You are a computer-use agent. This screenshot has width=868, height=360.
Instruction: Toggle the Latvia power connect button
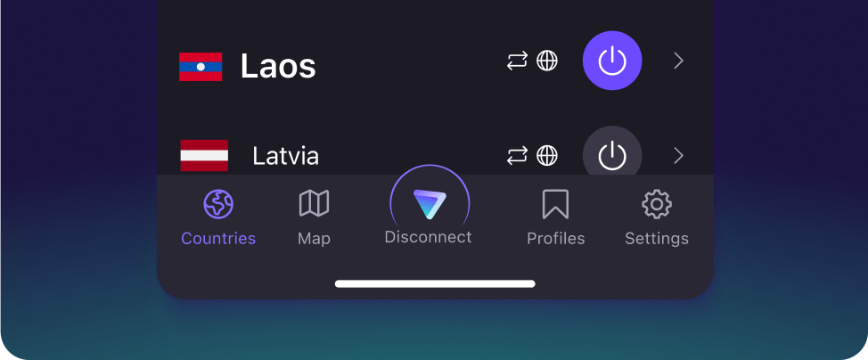tap(612, 151)
